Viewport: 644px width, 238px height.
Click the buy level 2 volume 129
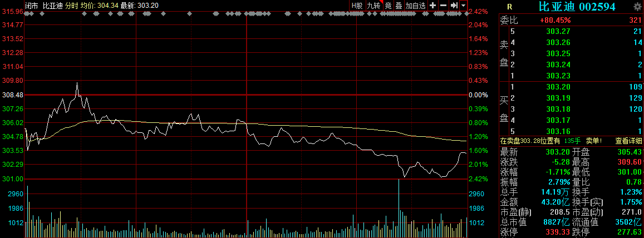pyautogui.click(x=636, y=98)
